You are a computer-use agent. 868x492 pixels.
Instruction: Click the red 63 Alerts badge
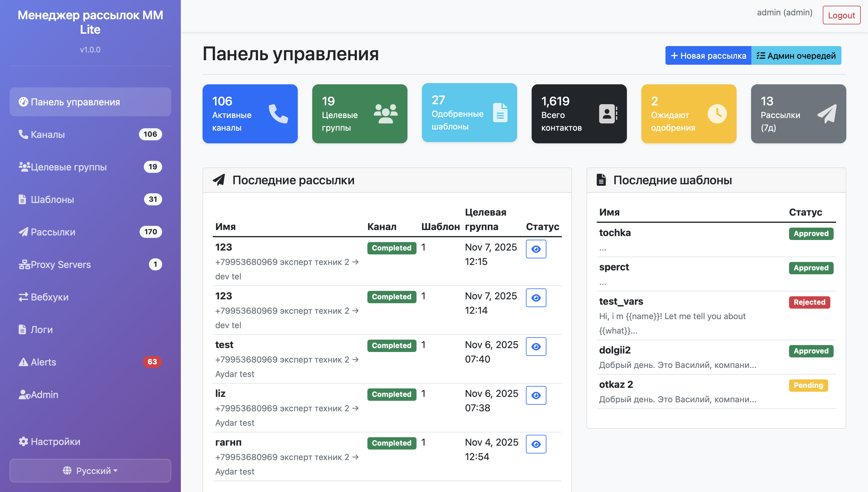[152, 362]
